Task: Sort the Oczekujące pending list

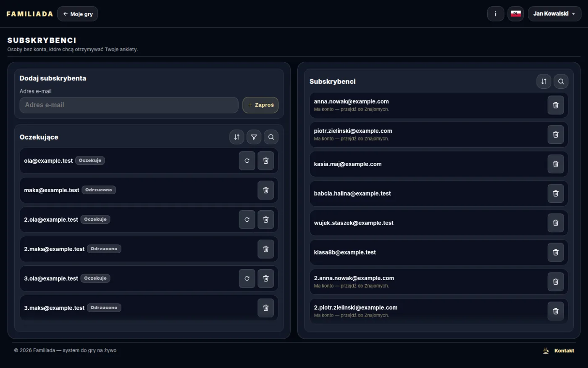Action: 237,137
